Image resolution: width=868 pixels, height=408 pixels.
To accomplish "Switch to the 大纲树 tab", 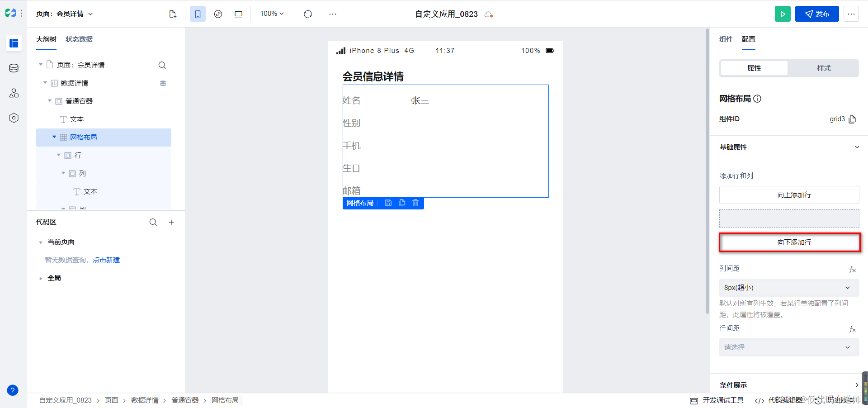I will coord(46,39).
